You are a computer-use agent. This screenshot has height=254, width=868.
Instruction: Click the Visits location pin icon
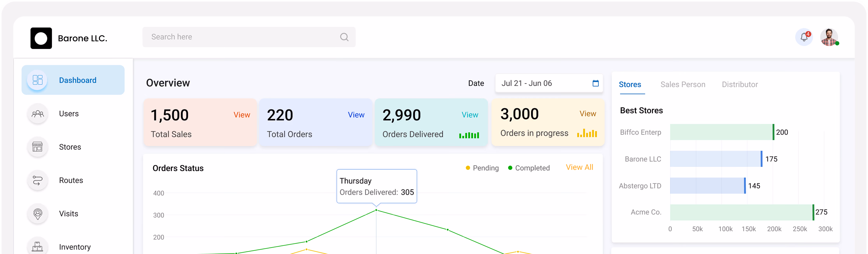[x=37, y=213]
